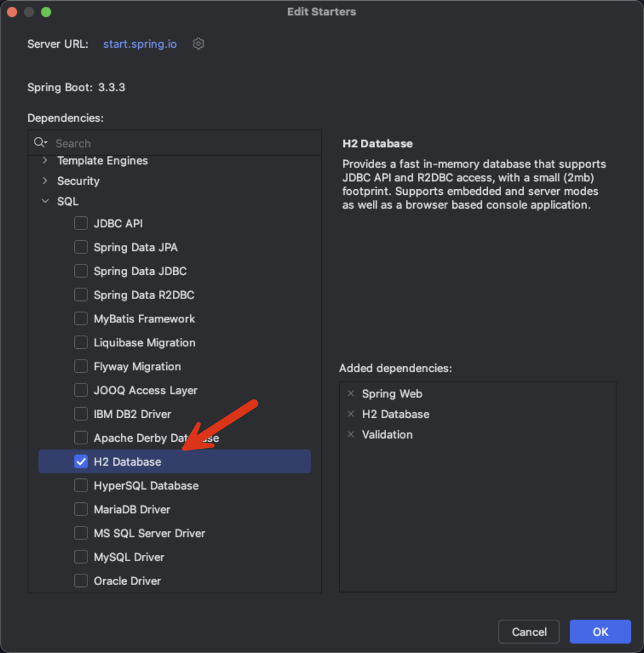644x653 pixels.
Task: Enable the Spring Data JPA checkbox
Action: pos(81,248)
